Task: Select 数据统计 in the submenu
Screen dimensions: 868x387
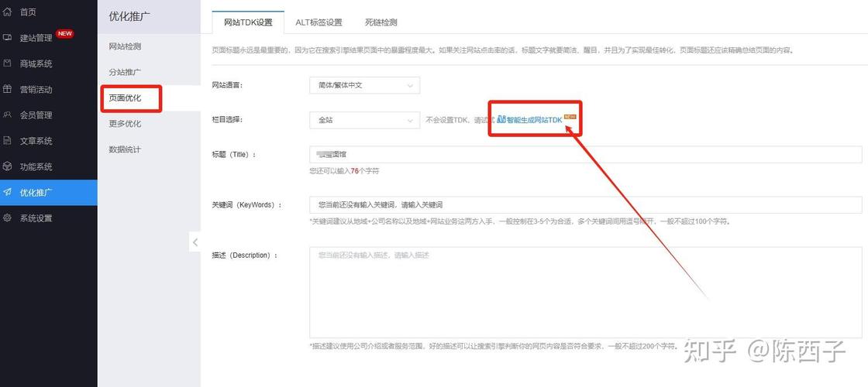Action: (126, 149)
